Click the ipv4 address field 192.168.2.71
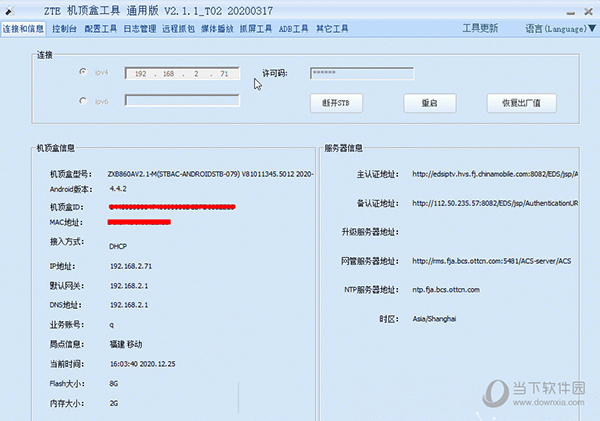600x421 pixels. click(182, 73)
